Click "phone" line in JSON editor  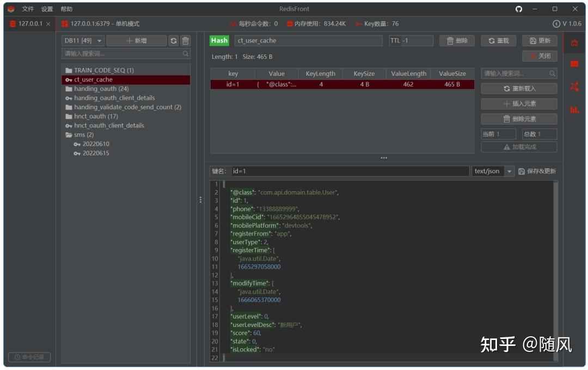265,209
